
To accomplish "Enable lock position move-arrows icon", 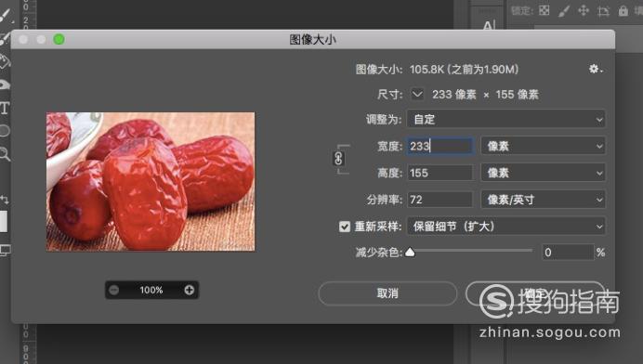I will click(584, 10).
